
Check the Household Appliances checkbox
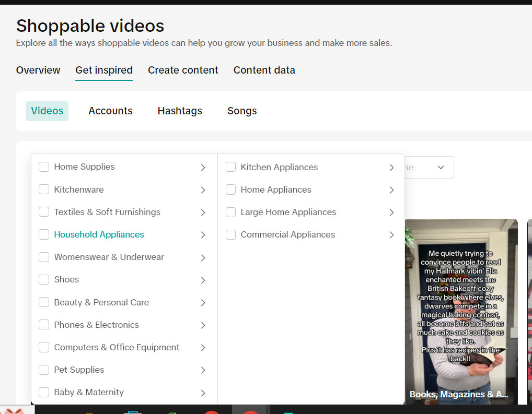click(x=44, y=235)
